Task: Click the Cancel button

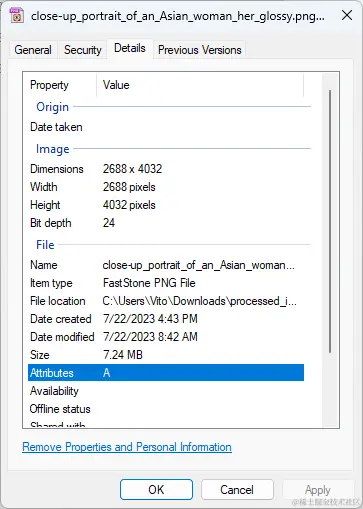Action: pos(237,489)
